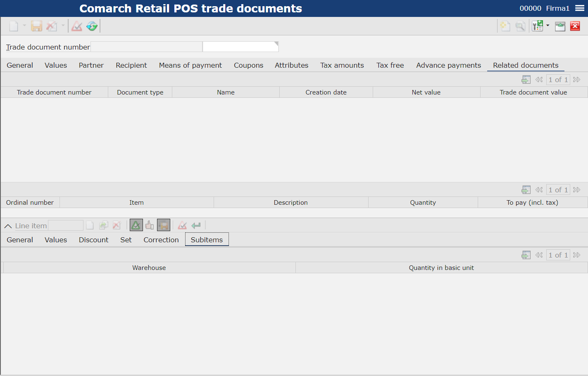
Task: Open the dropdown arrow next to wrench settings icon
Action: pyautogui.click(x=548, y=26)
